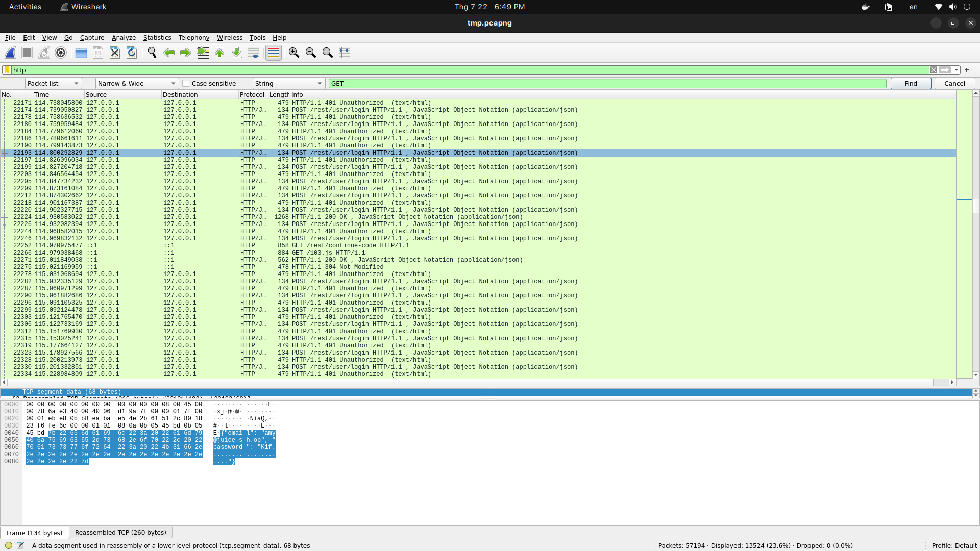Viewport: 980px width, 551px height.
Task: Zoom in on the packet list
Action: pos(293,53)
